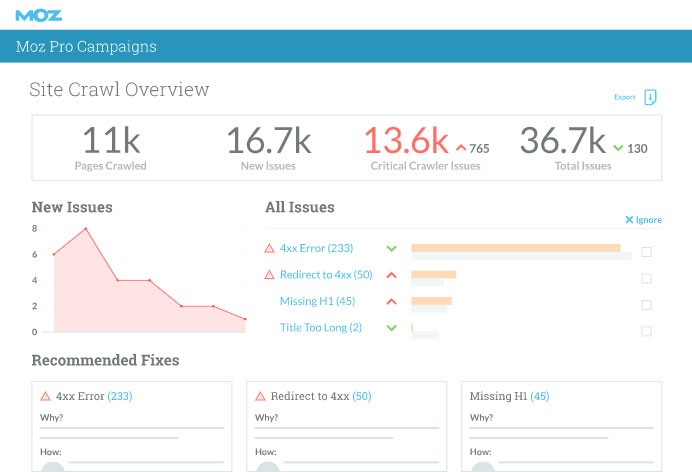
Task: Click warning icon in 4xx Error fix card
Action: coord(45,396)
